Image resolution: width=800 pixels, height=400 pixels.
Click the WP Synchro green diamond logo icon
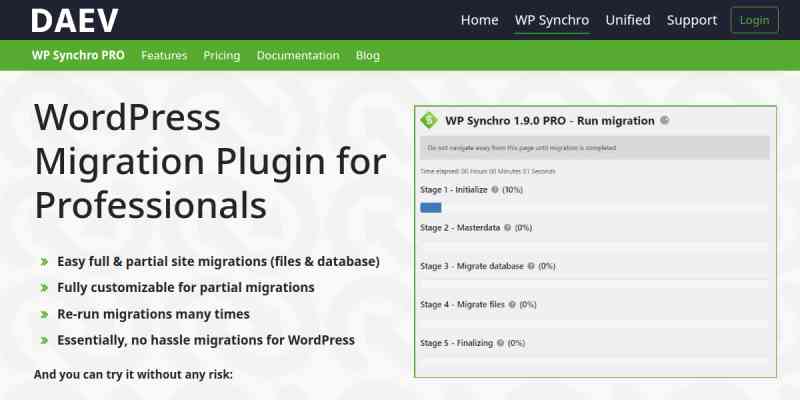coord(429,120)
